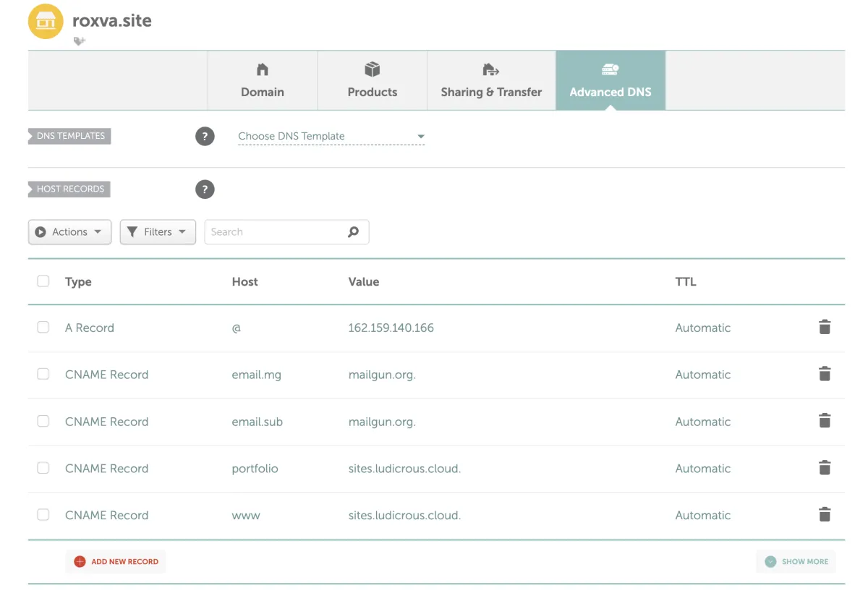The width and height of the screenshot is (868, 593).
Task: Open the Sharing & Transfer tab
Action: pyautogui.click(x=491, y=80)
